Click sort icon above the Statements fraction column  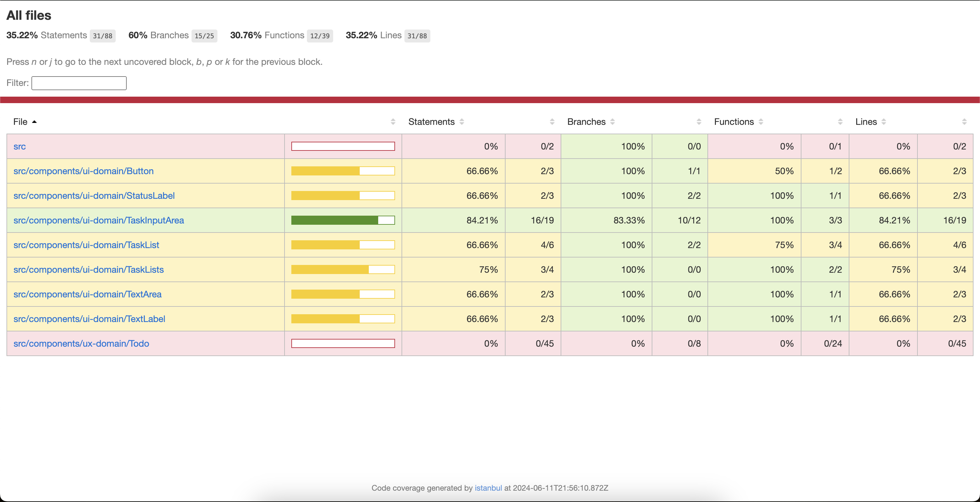[552, 122]
